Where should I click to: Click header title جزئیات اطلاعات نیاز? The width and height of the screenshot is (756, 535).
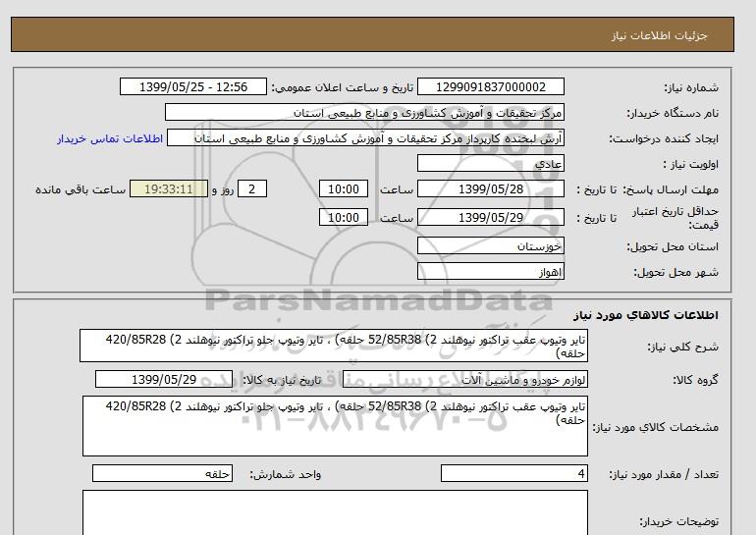pos(659,35)
